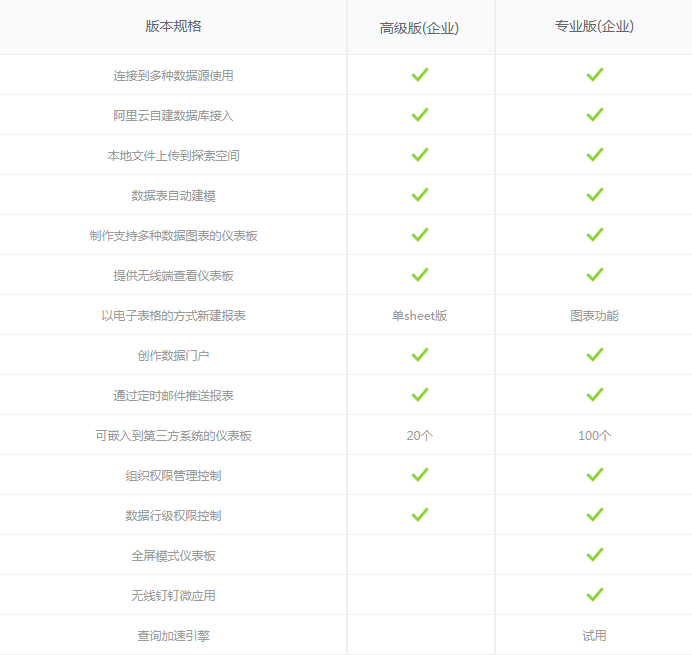Click 专业版 checkmark for 数据表自动建模
This screenshot has height=655, width=692.
(594, 194)
